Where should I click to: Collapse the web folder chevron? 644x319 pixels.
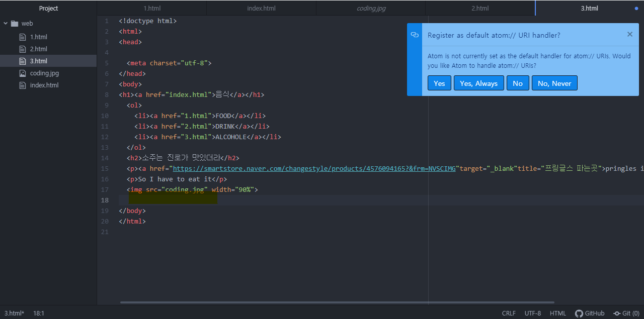(x=6, y=24)
